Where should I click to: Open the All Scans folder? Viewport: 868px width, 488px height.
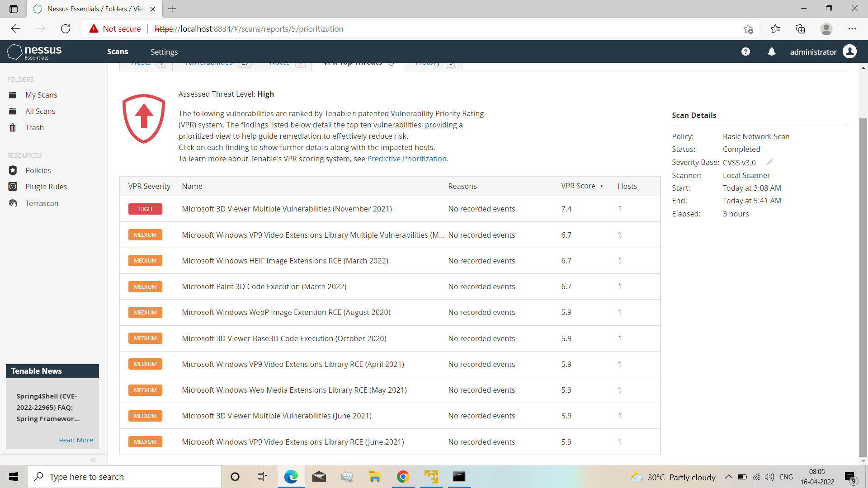(40, 111)
